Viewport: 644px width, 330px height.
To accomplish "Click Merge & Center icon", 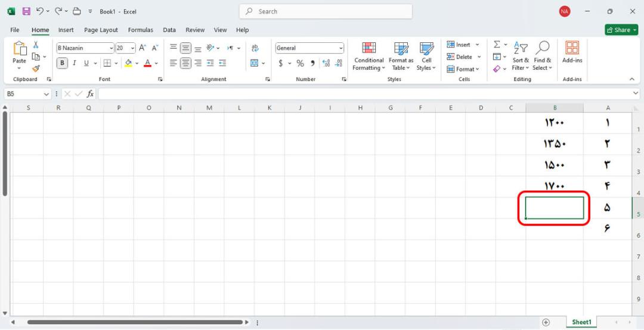I will tap(255, 63).
